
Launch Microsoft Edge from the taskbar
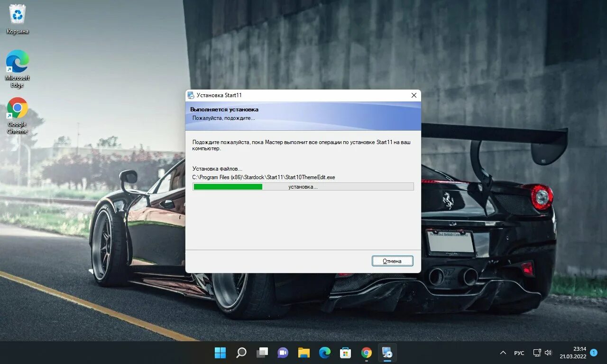[325, 353]
